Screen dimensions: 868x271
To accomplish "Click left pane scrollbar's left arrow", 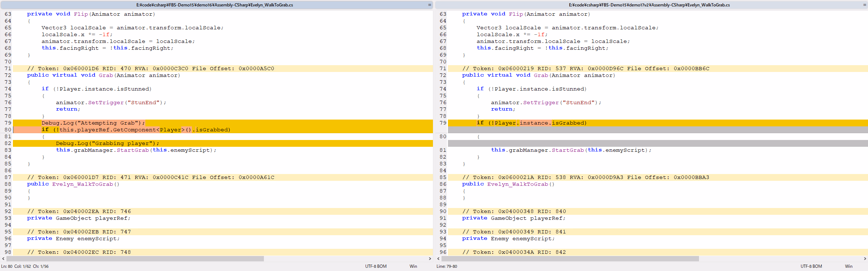I will [3, 258].
